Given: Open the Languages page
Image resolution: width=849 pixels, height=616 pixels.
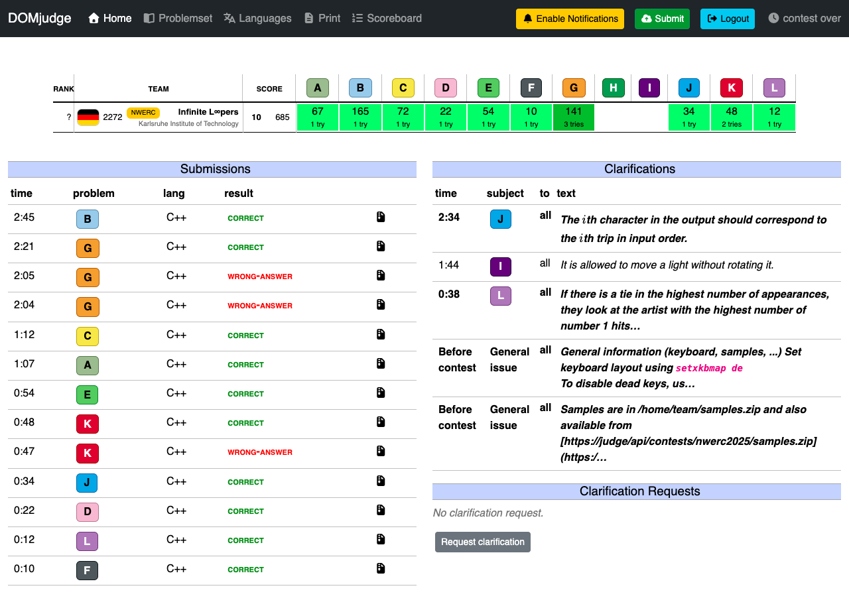Looking at the screenshot, I should tap(258, 19).
